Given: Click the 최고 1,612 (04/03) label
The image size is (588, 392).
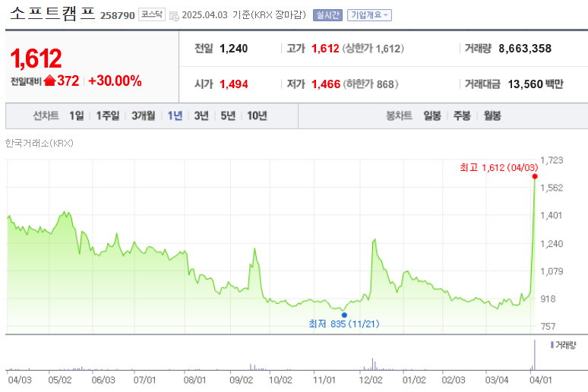Looking at the screenshot, I should [x=499, y=168].
